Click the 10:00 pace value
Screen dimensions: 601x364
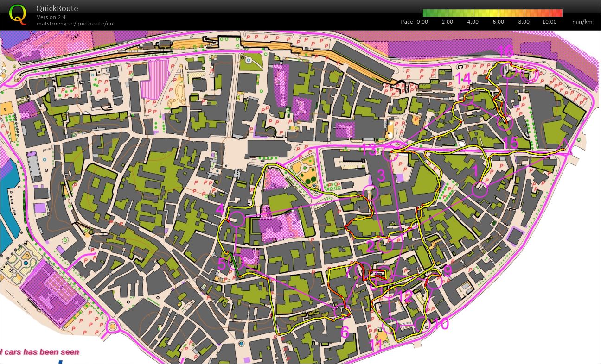coord(549,22)
